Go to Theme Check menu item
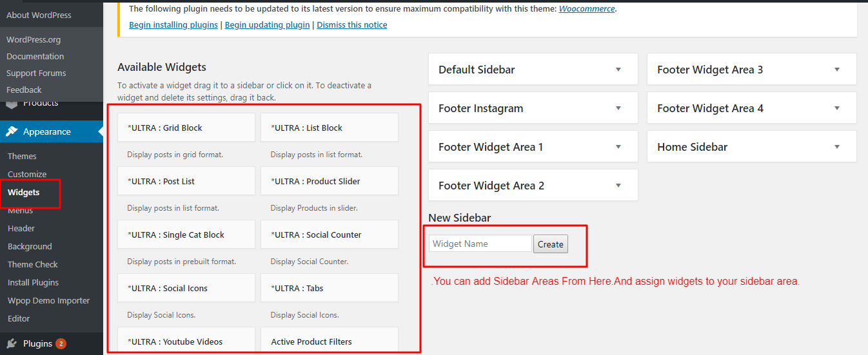Viewport: 868px width, 355px height. (x=33, y=264)
